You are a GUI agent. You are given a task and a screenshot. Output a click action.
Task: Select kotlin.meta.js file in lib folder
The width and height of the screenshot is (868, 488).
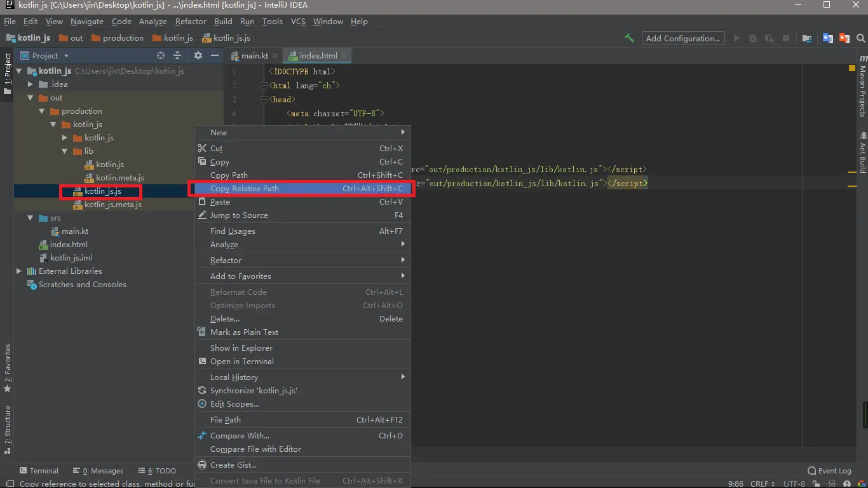coord(114,178)
